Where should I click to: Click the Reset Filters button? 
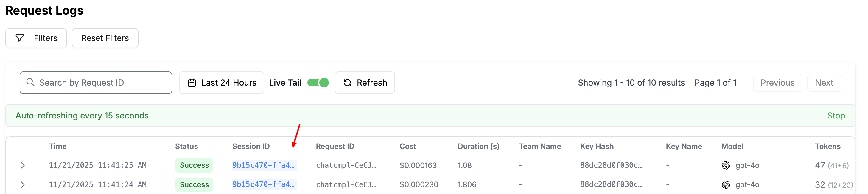point(105,38)
